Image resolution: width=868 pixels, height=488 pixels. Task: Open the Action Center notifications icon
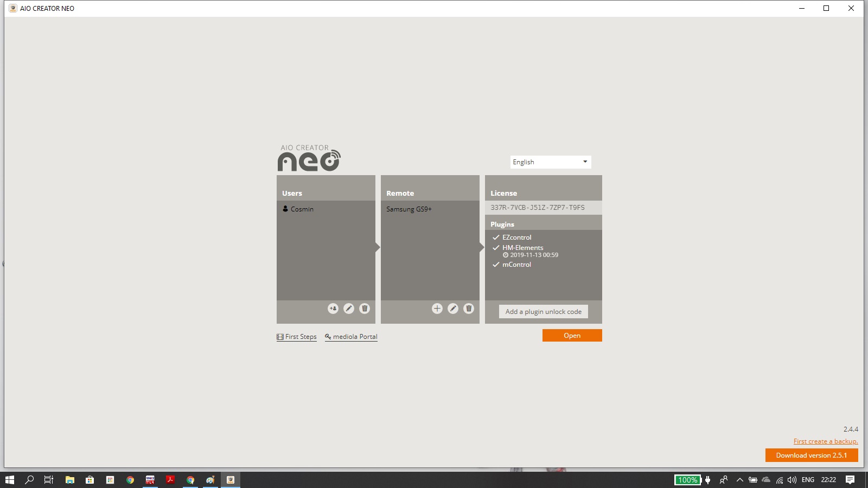click(x=850, y=480)
